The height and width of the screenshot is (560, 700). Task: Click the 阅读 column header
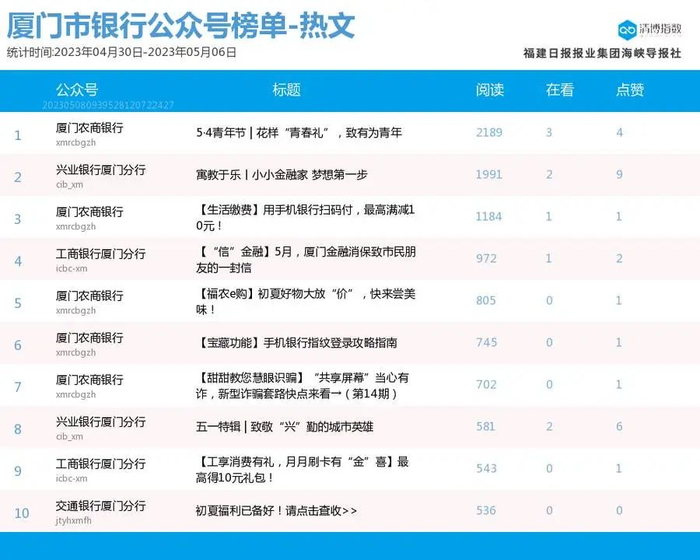coord(490,90)
